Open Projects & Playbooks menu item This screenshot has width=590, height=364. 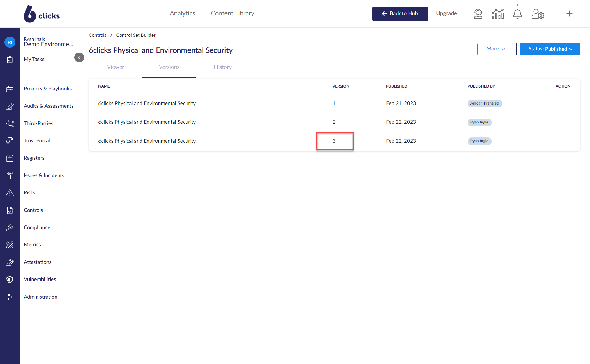48,89
